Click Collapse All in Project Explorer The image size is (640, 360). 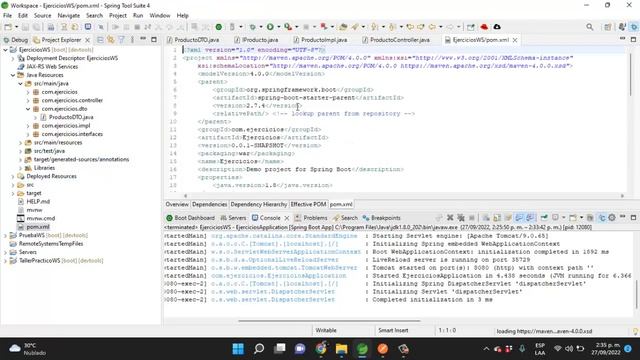coord(100,40)
